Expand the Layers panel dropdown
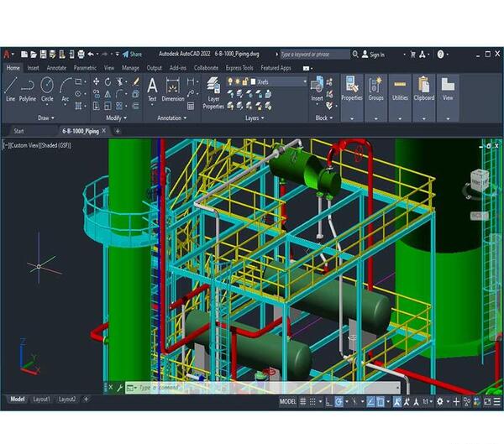Viewport: 504px width, 444px height. click(x=255, y=118)
